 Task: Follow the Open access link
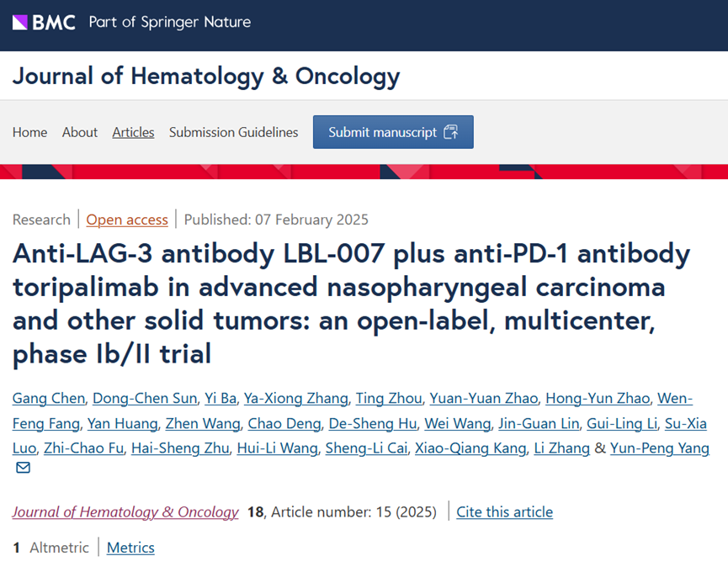(127, 220)
